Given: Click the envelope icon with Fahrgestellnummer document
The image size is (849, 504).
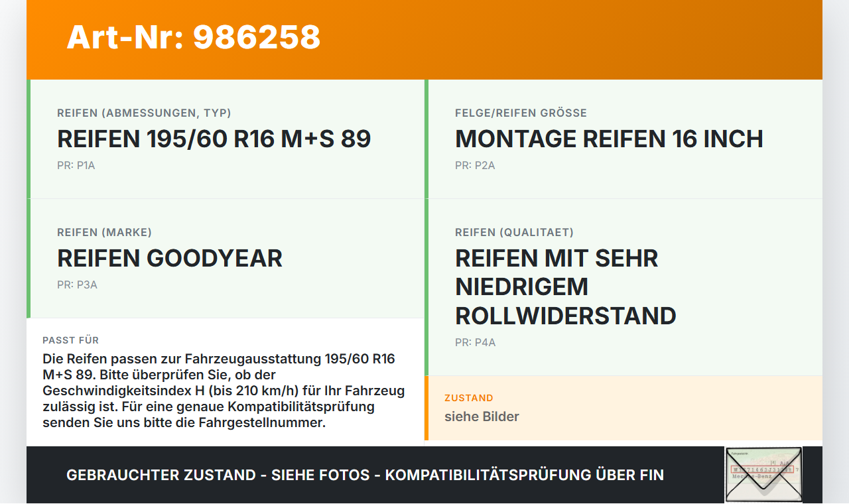Looking at the screenshot, I should point(763,475).
